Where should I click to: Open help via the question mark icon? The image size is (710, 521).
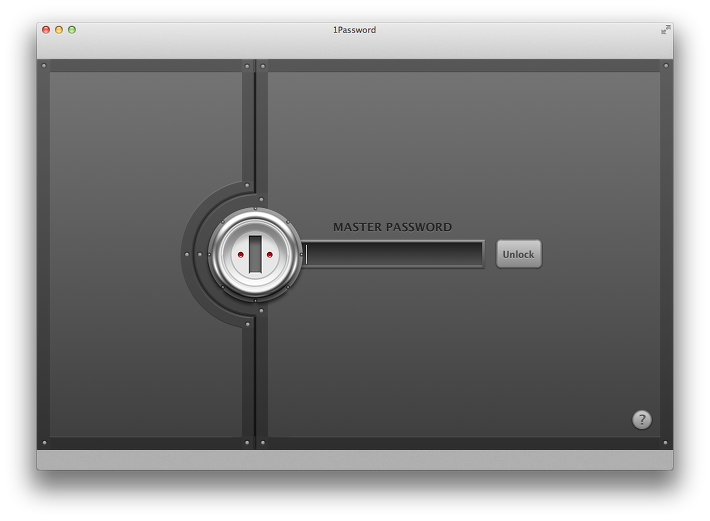[x=642, y=420]
